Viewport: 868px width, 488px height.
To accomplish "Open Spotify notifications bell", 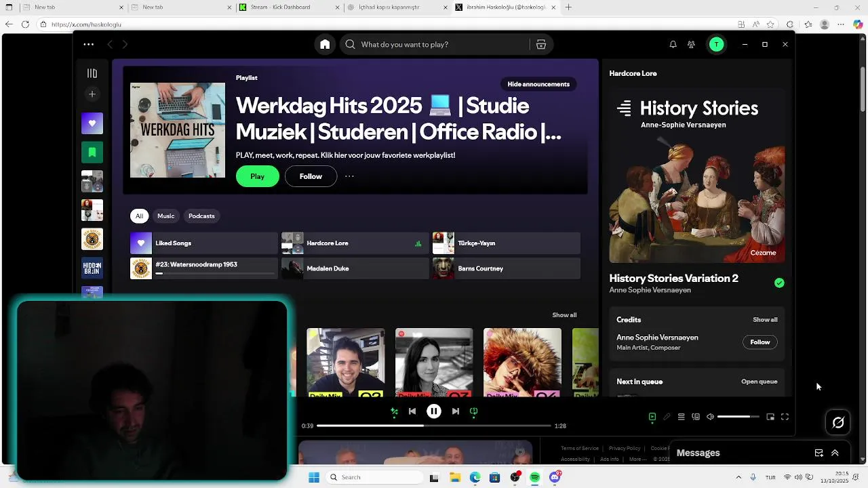I will coord(673,44).
